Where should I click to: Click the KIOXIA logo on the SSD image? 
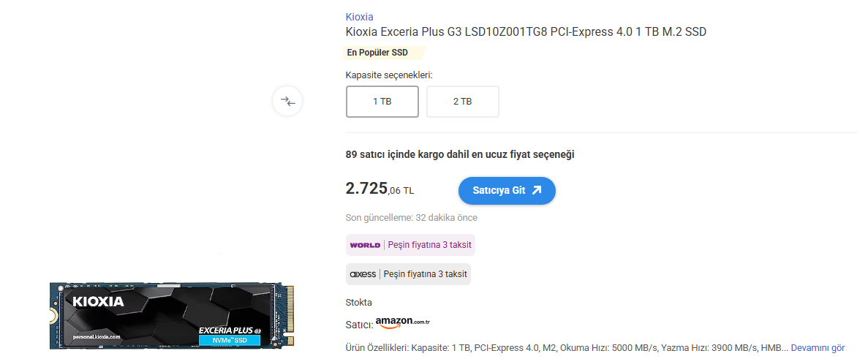pyautogui.click(x=99, y=301)
